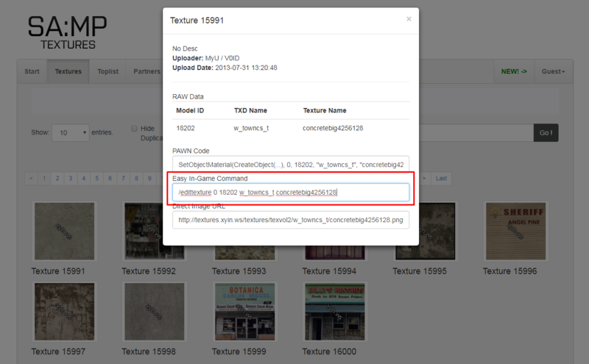Click the Texture 15999 caption
589x364 pixels.
[239, 351]
